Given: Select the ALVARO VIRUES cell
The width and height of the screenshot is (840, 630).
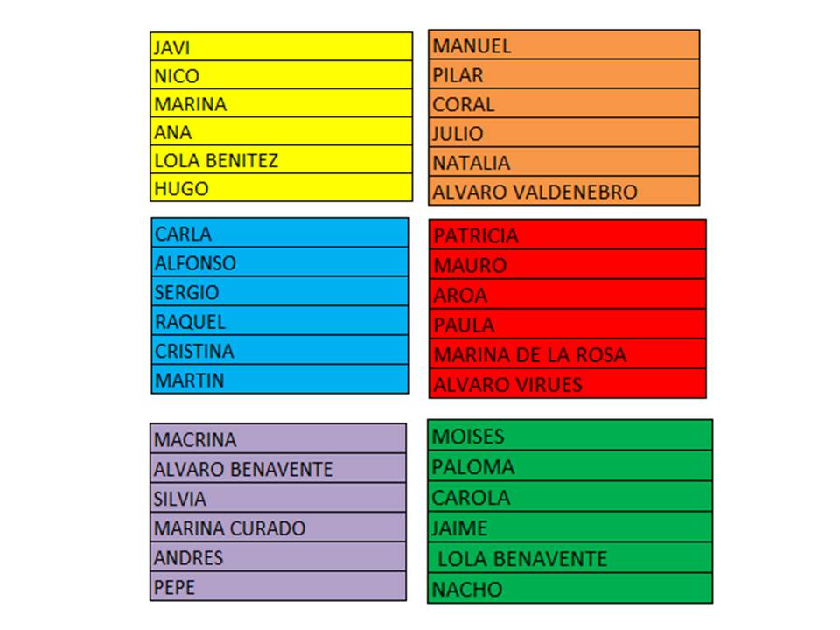Looking at the screenshot, I should (x=567, y=384).
